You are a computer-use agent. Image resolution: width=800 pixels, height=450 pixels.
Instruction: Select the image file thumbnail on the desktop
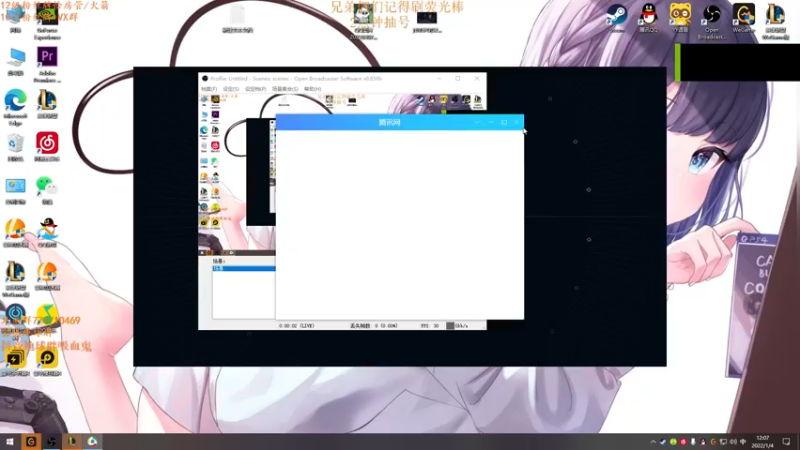[363, 20]
